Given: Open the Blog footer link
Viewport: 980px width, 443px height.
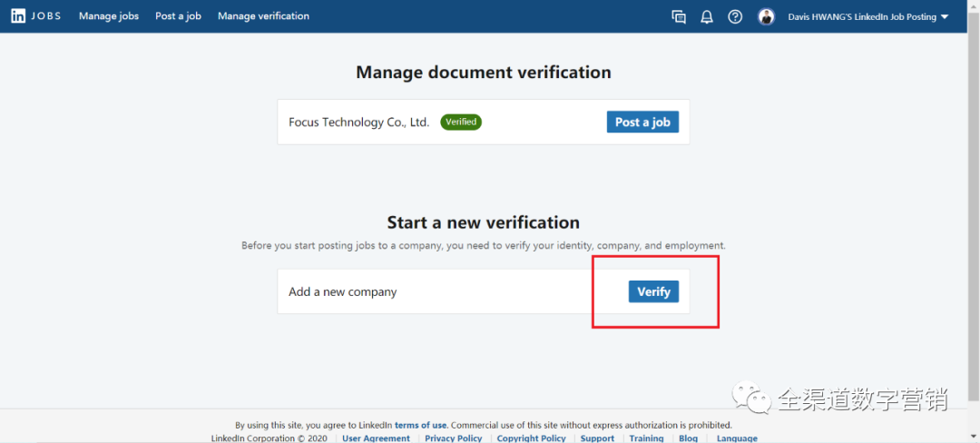Looking at the screenshot, I should [688, 438].
